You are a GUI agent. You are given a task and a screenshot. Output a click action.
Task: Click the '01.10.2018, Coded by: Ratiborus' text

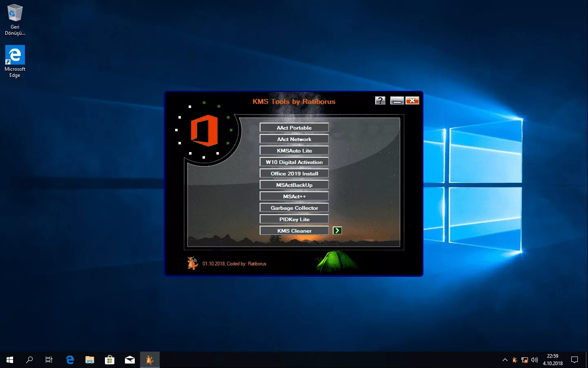[234, 264]
